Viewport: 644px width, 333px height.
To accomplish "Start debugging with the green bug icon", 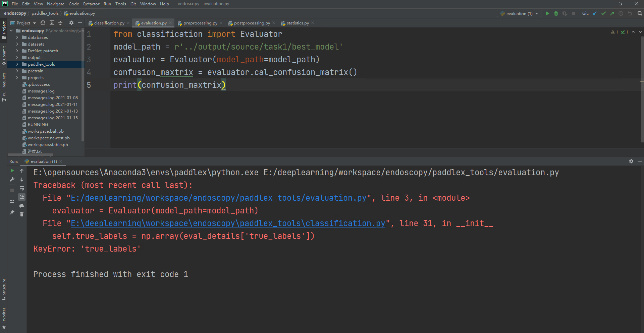I will [556, 13].
